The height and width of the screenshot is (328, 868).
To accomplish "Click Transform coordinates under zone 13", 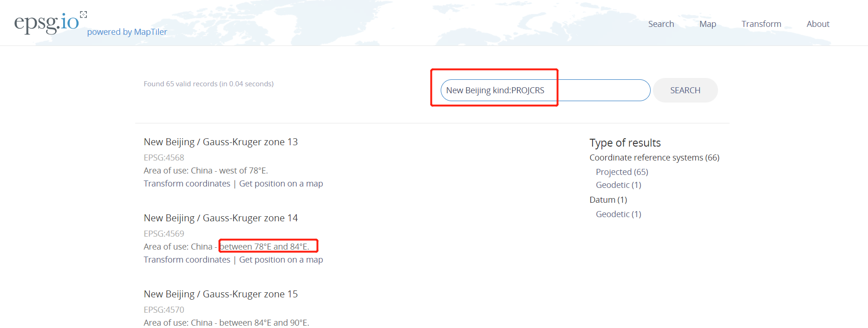I will point(187,184).
